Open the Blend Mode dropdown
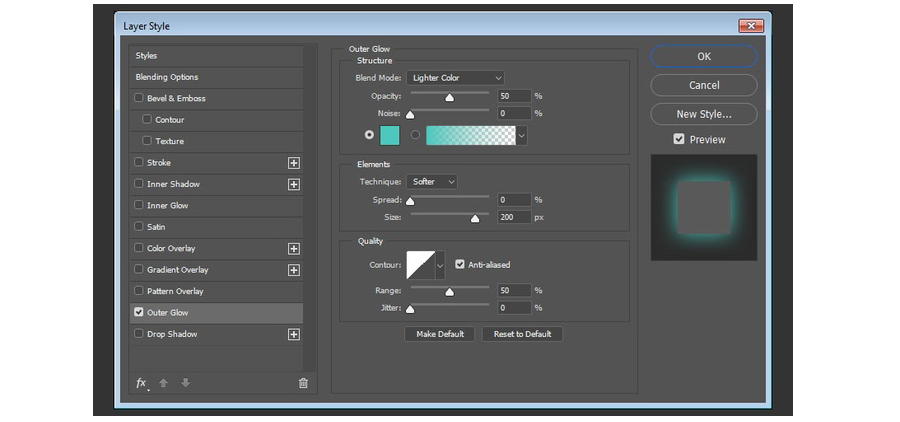Screen dimensions: 900x422 (455, 78)
